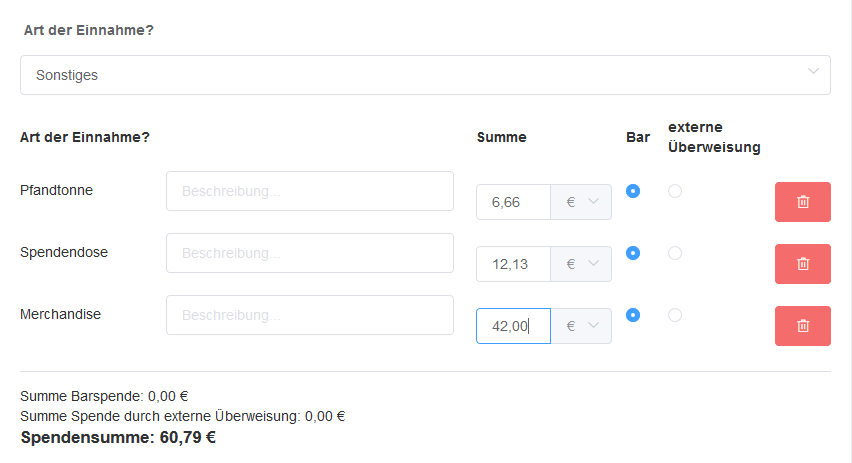Click the Pfandtonne amount field showing 6,66
The image size is (852, 463).
pos(513,202)
